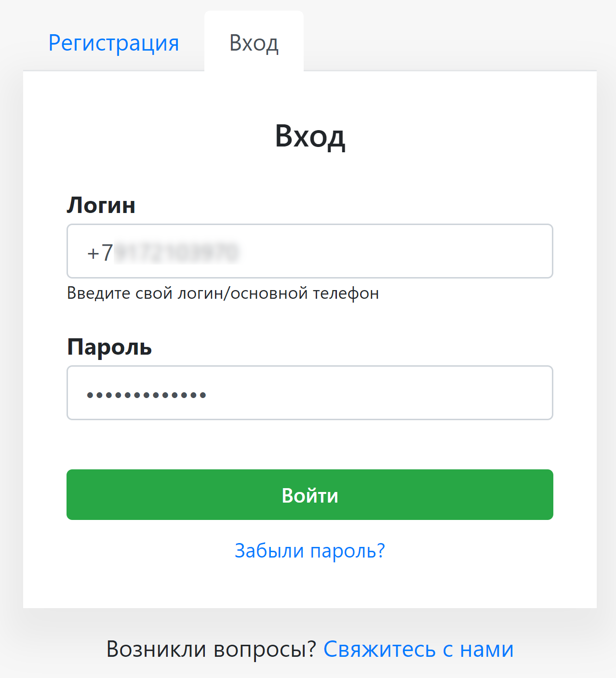616x678 pixels.
Task: Click the Логин field label
Action: pyautogui.click(x=101, y=205)
